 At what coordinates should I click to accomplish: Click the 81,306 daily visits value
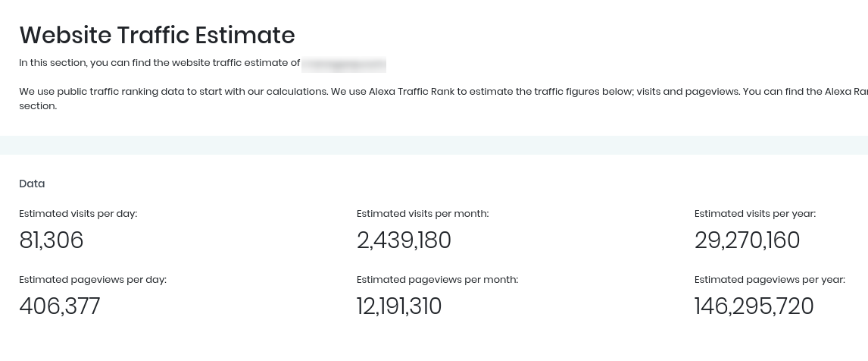[52, 240]
